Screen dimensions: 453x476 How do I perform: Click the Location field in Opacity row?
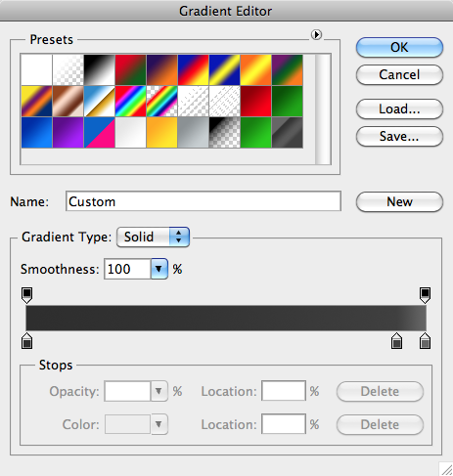point(284,391)
